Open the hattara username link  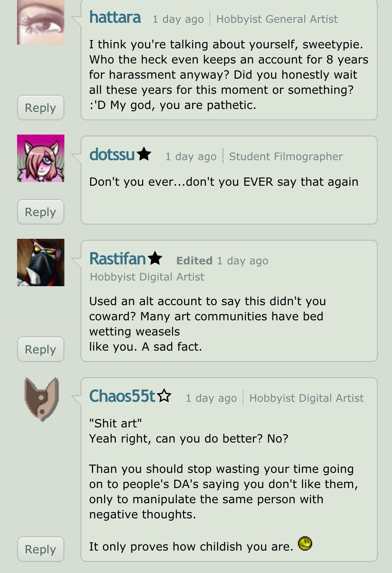(115, 17)
